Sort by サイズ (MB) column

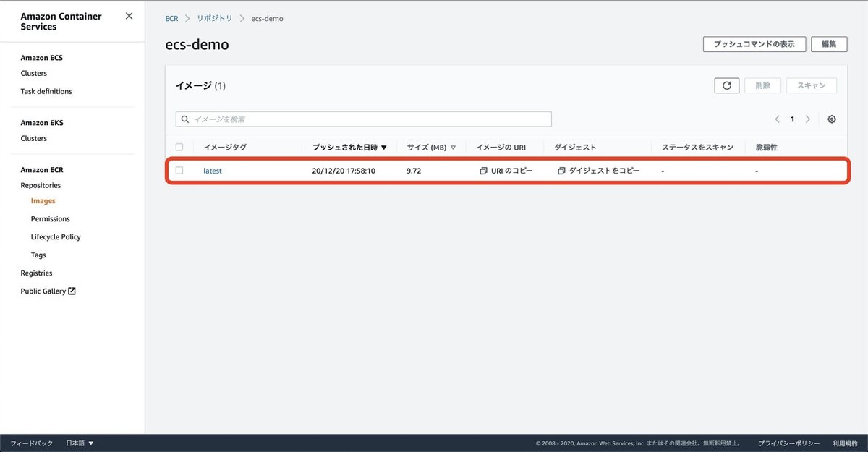pyautogui.click(x=432, y=147)
